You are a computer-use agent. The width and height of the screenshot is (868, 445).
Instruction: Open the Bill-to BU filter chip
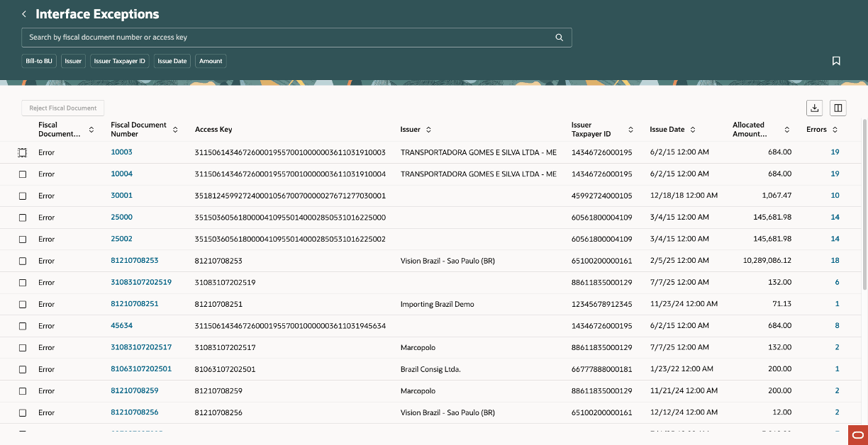(x=38, y=61)
